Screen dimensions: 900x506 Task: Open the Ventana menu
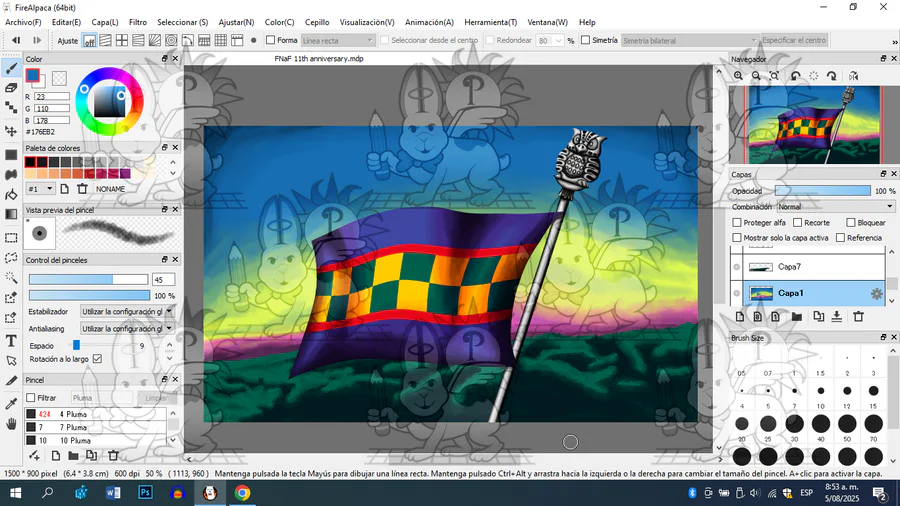tap(548, 22)
